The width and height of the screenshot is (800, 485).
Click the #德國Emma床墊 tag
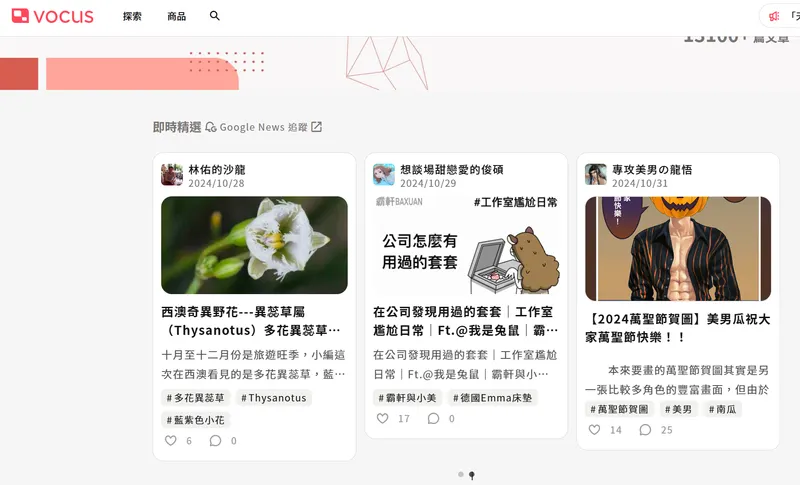493,398
